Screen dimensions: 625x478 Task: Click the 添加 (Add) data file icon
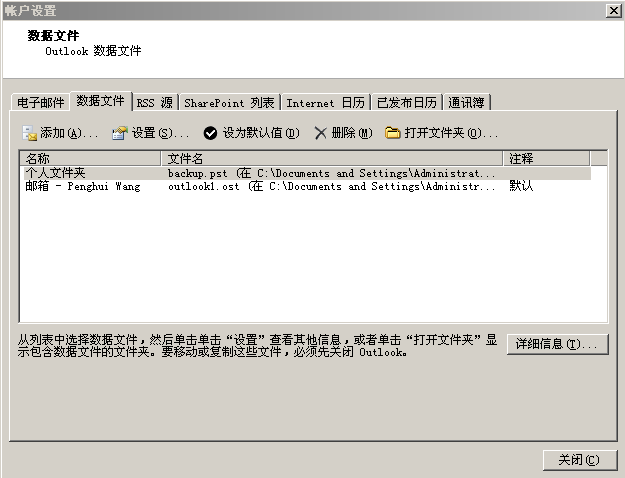(29, 133)
